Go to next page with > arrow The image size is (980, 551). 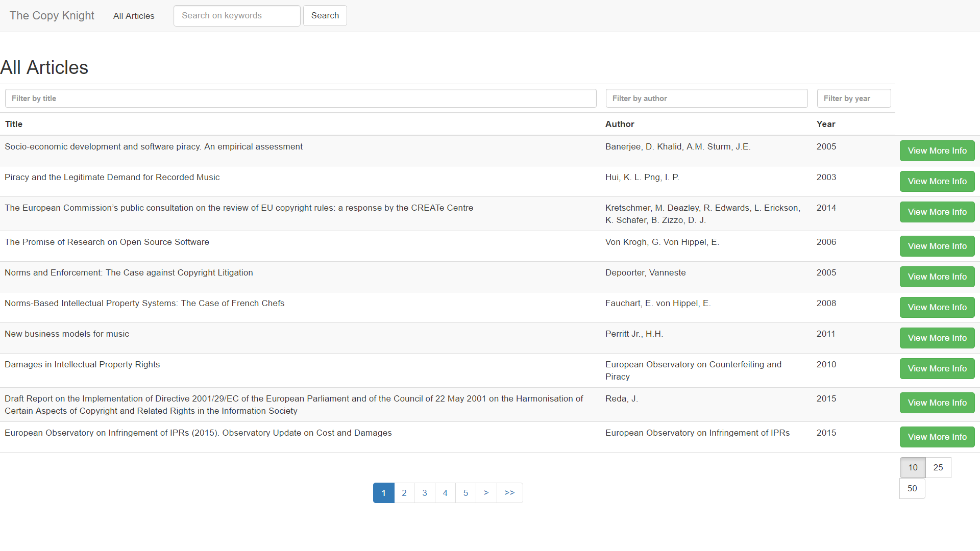click(x=486, y=493)
